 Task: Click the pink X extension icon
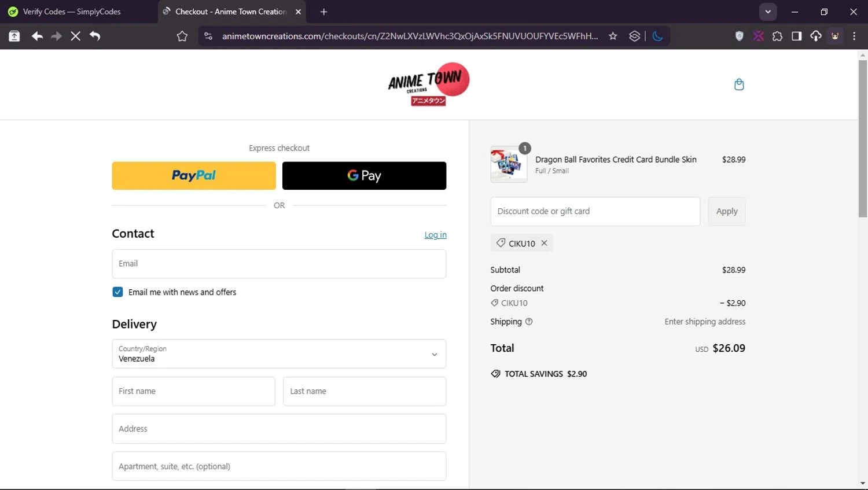coord(758,36)
